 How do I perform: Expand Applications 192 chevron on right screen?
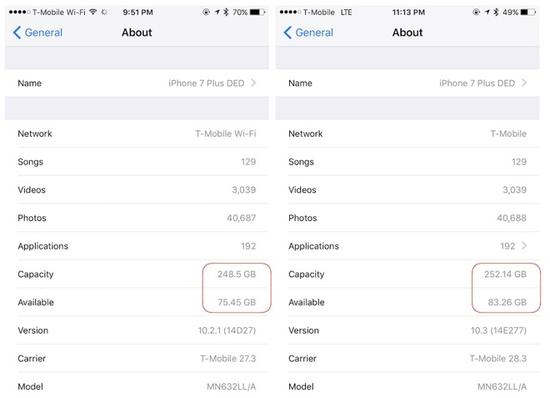tap(524, 245)
